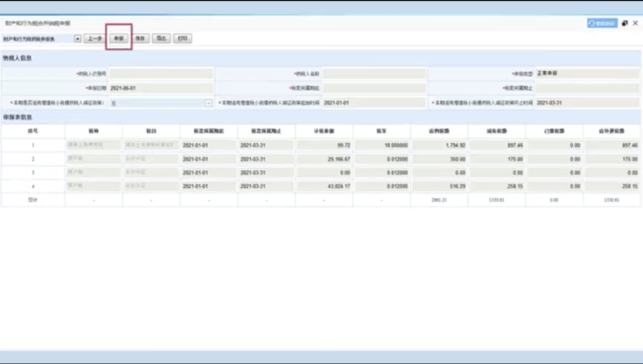The height and width of the screenshot is (364, 643).
Task: Select the policy end date field 2021-03-31
Action: click(x=588, y=103)
